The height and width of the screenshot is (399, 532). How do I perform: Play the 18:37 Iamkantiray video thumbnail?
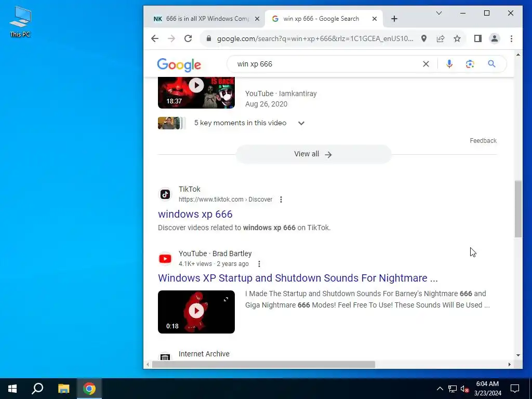[x=196, y=92]
